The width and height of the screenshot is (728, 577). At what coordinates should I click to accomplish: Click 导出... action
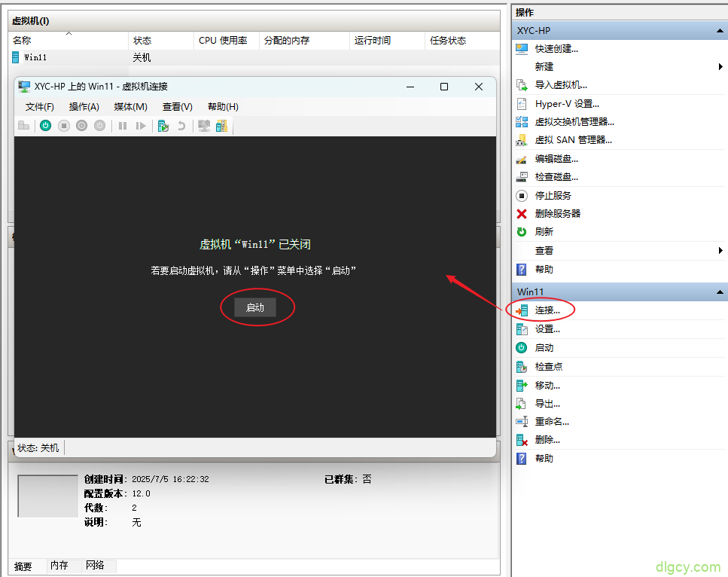pos(547,403)
